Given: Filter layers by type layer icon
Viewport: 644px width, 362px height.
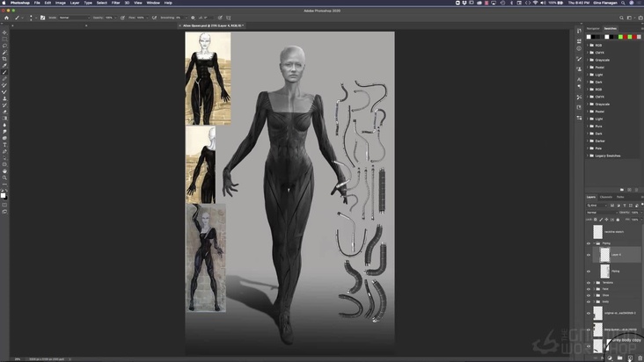Looking at the screenshot, I should click(625, 206).
